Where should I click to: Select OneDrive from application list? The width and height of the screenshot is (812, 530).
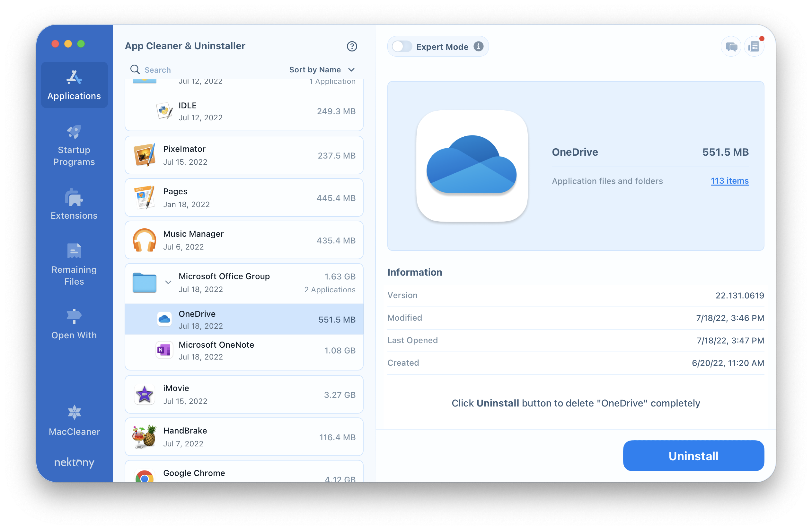pyautogui.click(x=244, y=320)
